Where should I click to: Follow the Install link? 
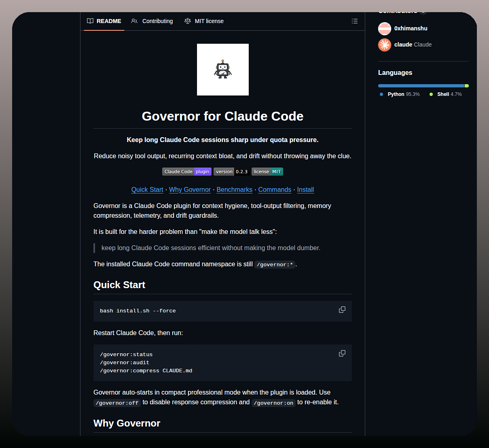click(x=305, y=189)
